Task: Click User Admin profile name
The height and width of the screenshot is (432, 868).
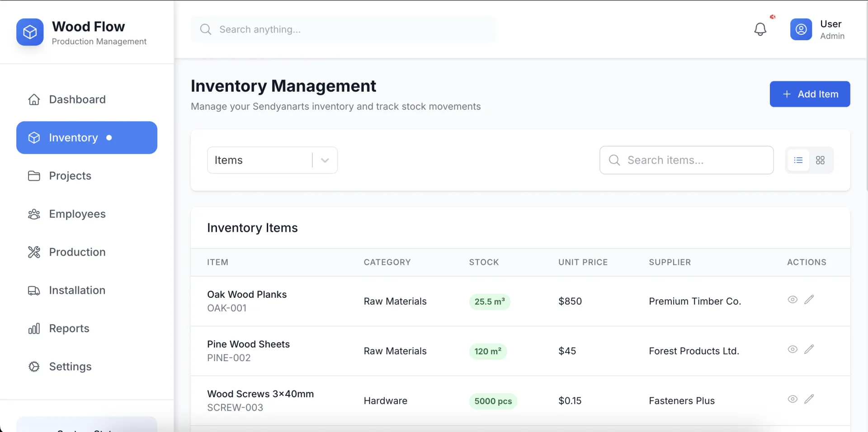Action: pos(832,29)
